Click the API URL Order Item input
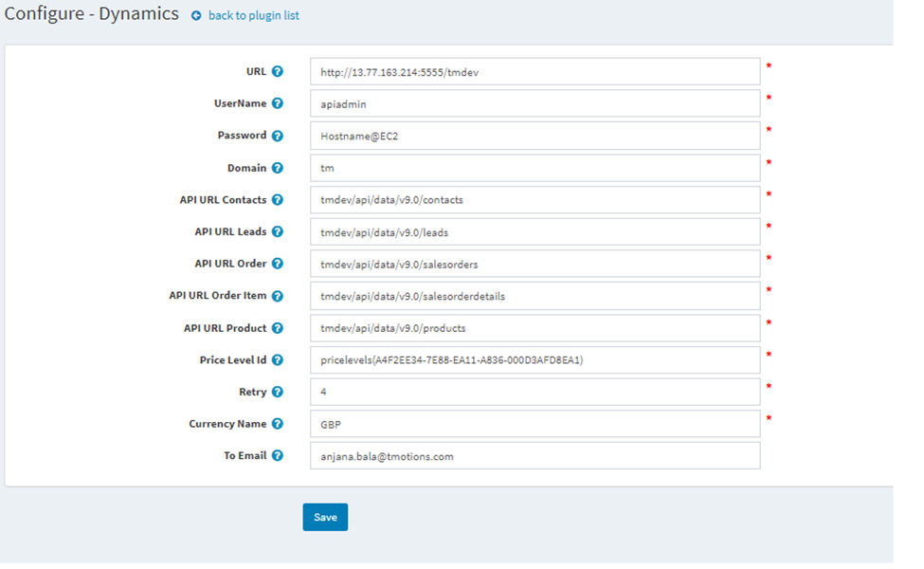The height and width of the screenshot is (569, 924). point(535,296)
